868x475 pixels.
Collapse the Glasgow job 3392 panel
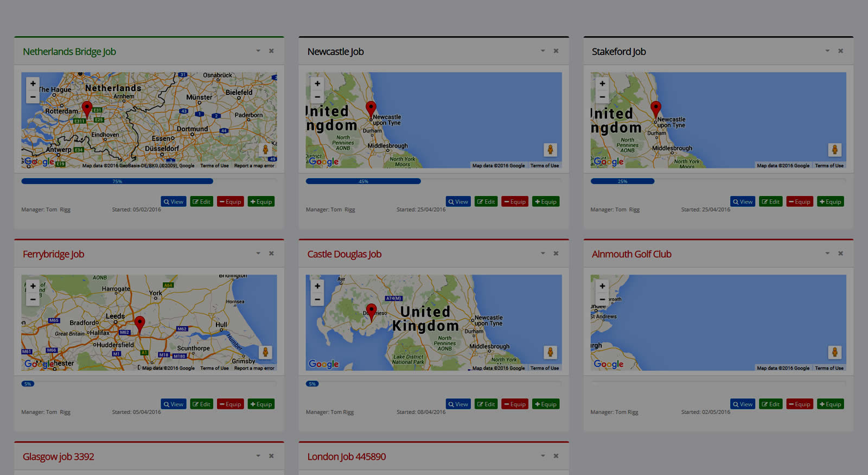pyautogui.click(x=258, y=456)
